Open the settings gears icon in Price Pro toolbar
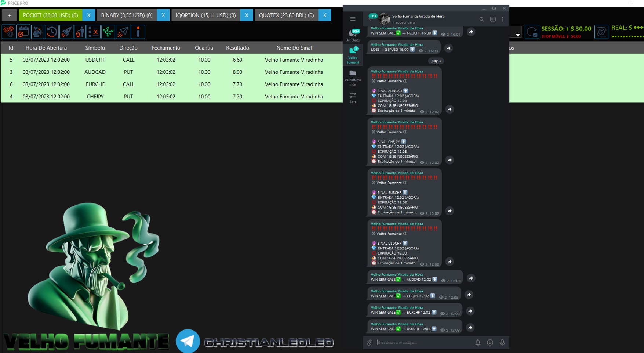Viewport: 644px width, 353px height. (x=9, y=32)
